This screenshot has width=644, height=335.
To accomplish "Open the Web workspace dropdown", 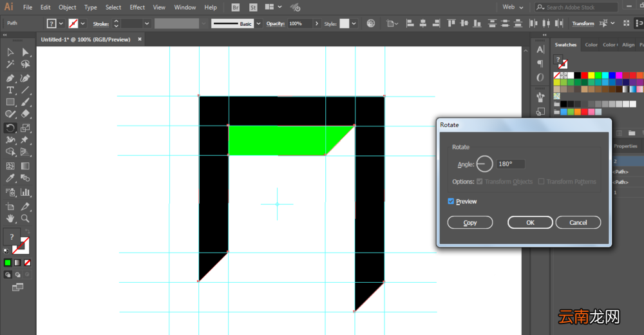I will pos(513,7).
